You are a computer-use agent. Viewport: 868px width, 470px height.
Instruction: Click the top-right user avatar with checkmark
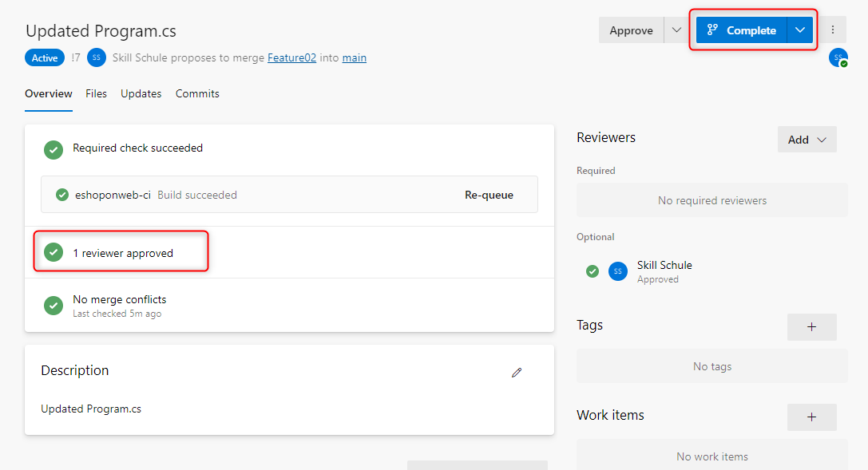click(x=838, y=57)
